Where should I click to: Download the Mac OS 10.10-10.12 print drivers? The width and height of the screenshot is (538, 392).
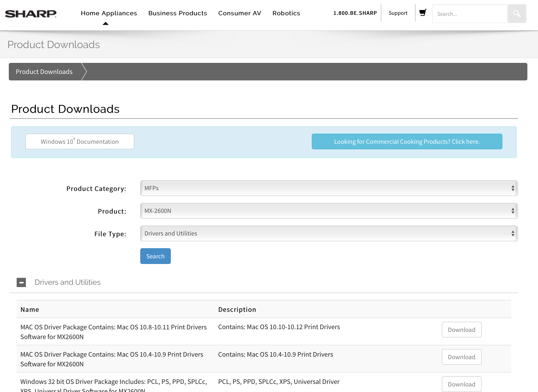pyautogui.click(x=461, y=330)
